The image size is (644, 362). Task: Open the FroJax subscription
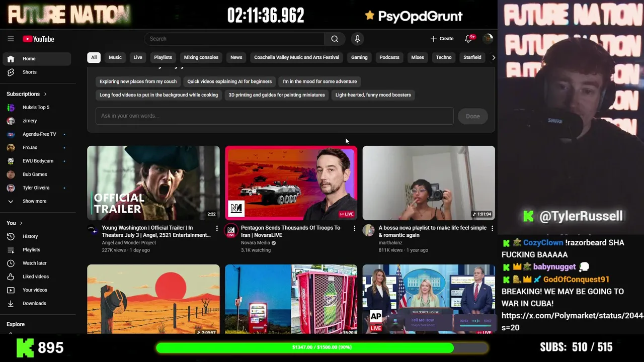36,147
